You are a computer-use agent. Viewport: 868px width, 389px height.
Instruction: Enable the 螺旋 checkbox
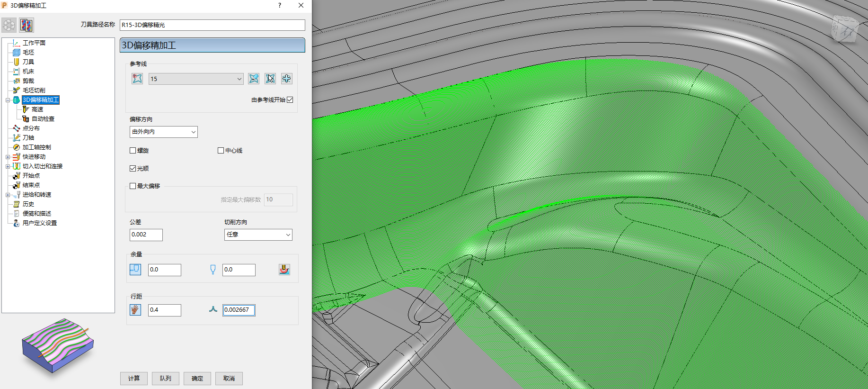tap(133, 151)
